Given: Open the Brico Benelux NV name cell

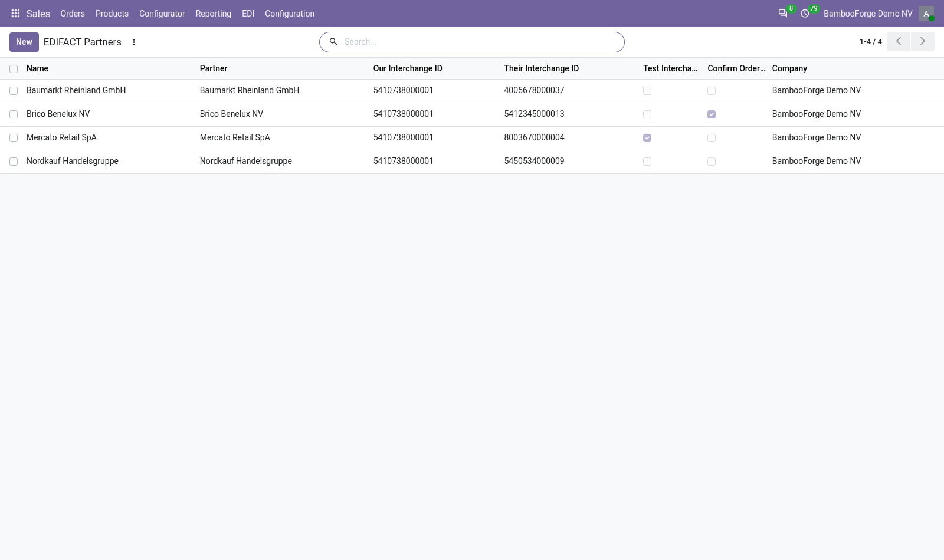Looking at the screenshot, I should coord(58,114).
